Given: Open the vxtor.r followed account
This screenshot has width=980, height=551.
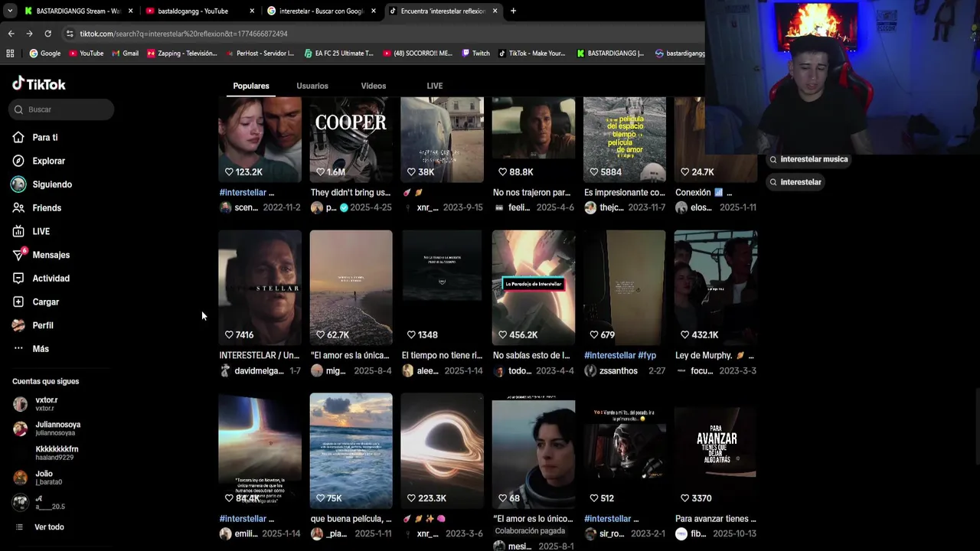Looking at the screenshot, I should 46,403.
